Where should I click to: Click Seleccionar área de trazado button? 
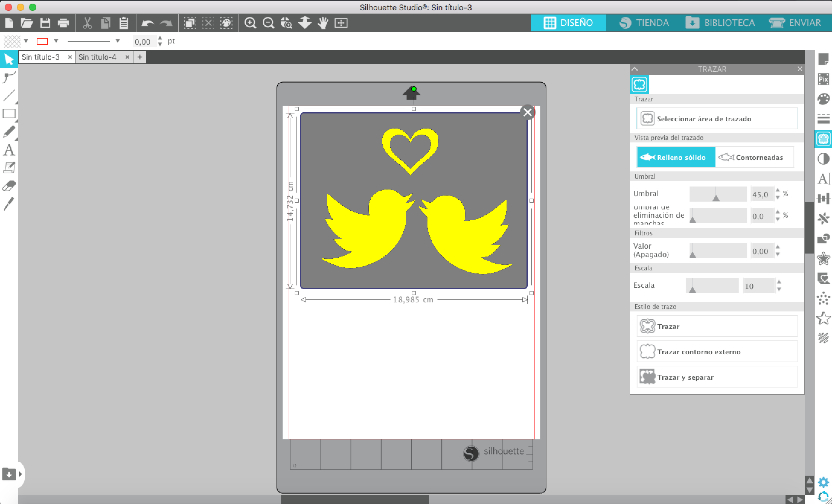click(x=717, y=119)
